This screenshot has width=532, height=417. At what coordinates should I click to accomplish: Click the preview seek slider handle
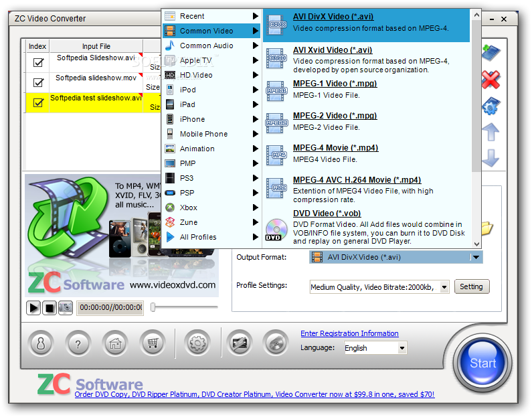[x=153, y=307]
